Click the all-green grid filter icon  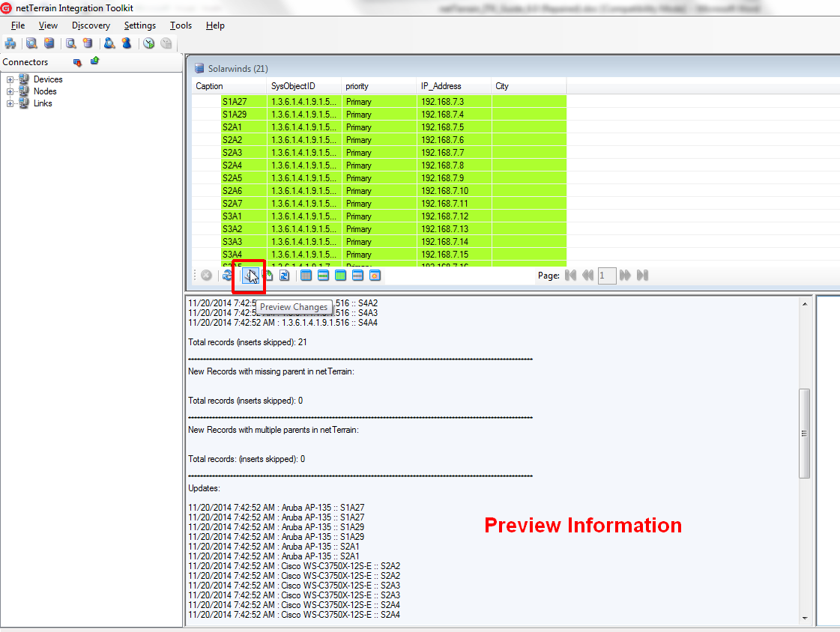[340, 276]
